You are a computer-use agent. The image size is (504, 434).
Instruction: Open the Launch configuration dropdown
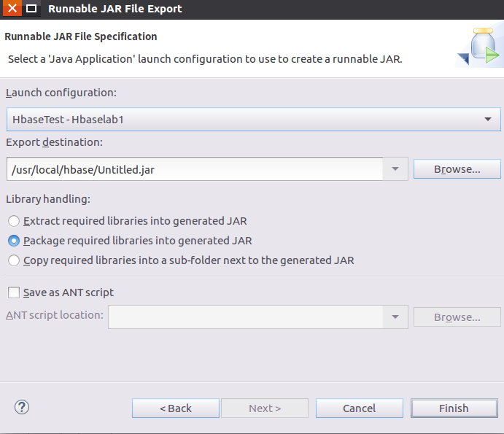pos(487,119)
